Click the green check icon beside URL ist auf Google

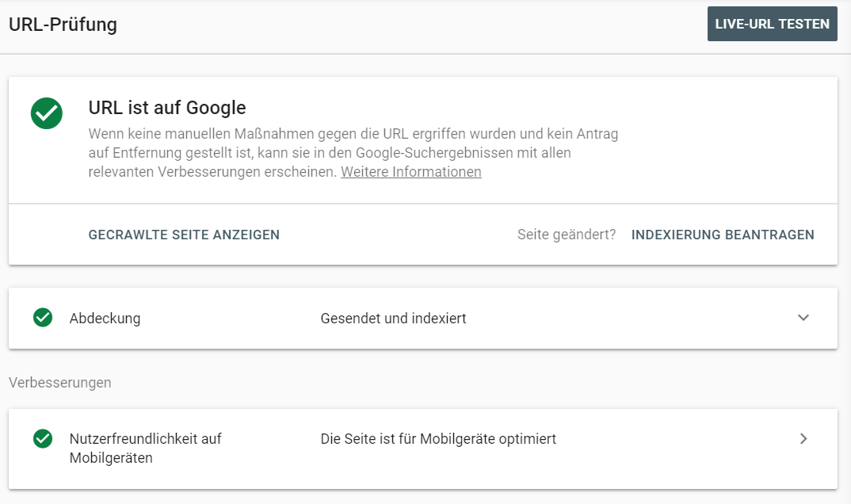46,114
